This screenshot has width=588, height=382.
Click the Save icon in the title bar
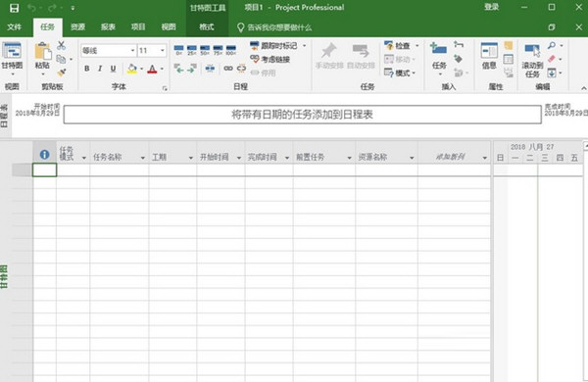[14, 8]
